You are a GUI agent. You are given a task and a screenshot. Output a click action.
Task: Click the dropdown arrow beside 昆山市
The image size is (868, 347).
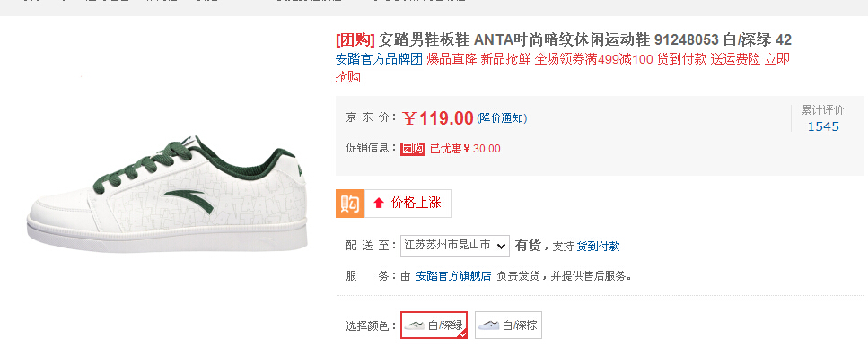501,247
